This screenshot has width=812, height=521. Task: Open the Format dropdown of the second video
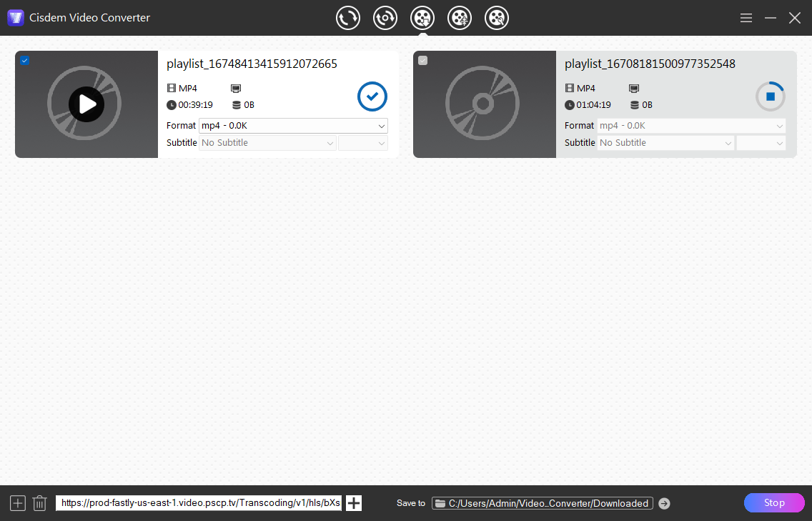click(x=691, y=126)
